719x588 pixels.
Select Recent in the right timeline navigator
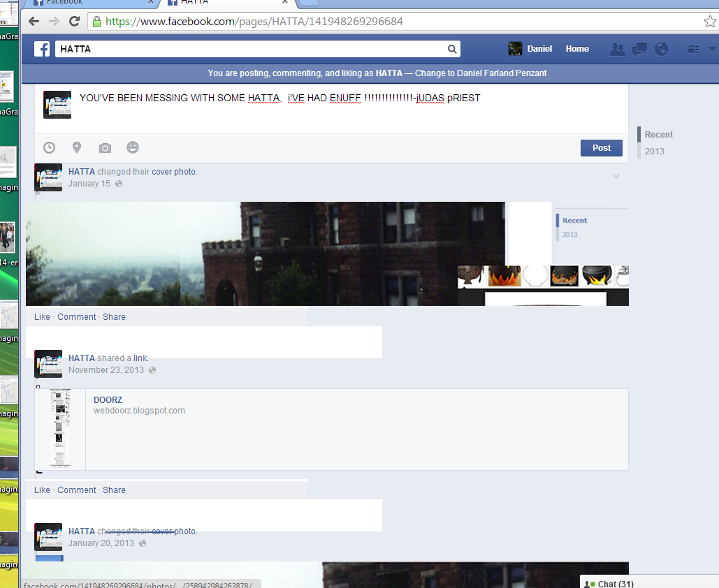(x=658, y=135)
